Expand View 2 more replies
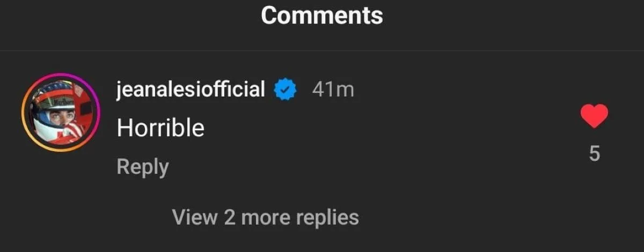 click(265, 218)
